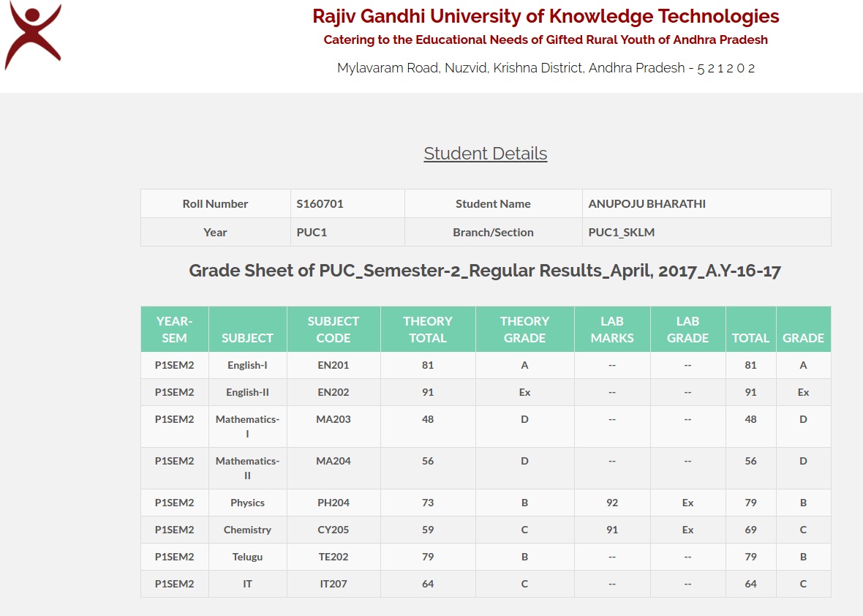The height and width of the screenshot is (616, 863).
Task: Click the TOTAL column header
Action: point(750,329)
